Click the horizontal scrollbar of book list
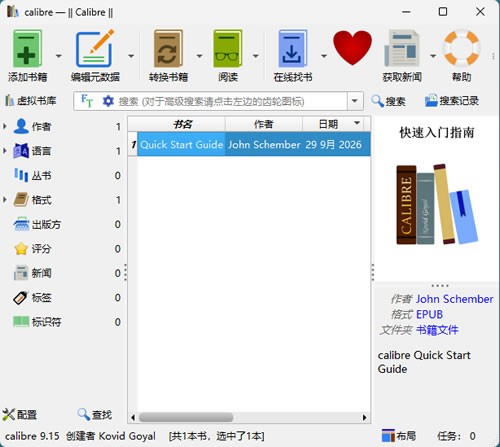Viewport: 500px width, 447px height. pos(249,417)
